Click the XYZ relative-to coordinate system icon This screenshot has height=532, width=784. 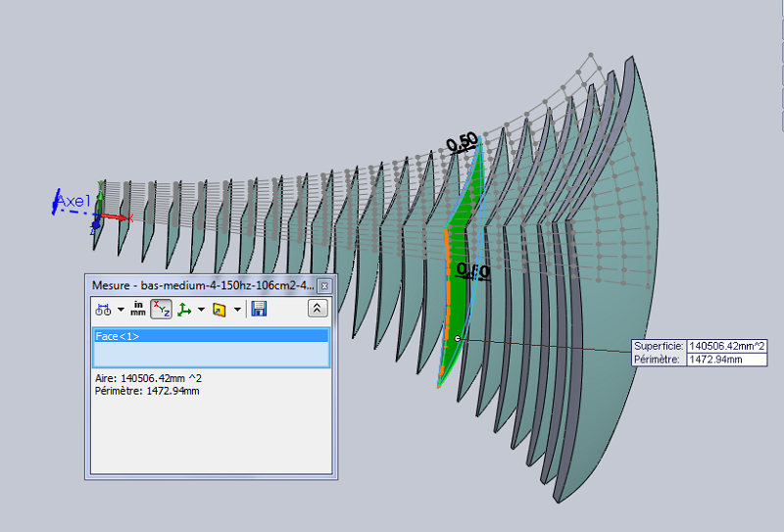tap(184, 310)
